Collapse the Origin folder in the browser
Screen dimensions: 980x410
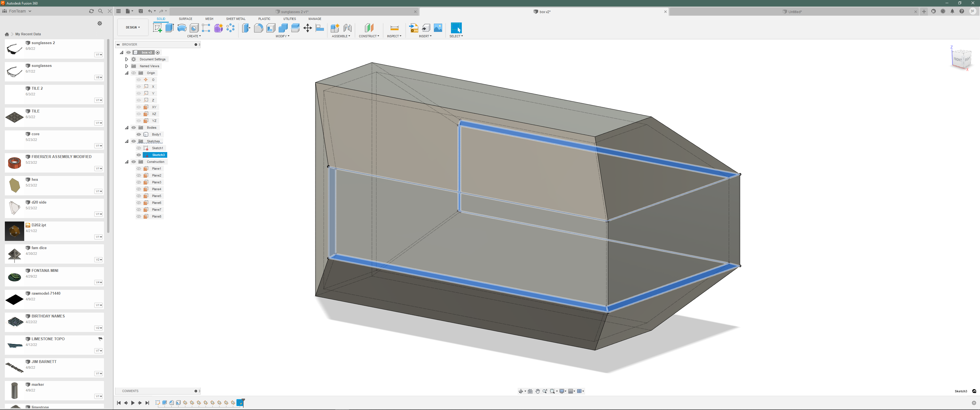tap(127, 73)
